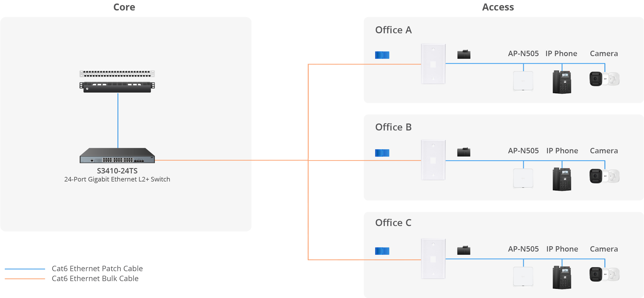Click the blue Cat6 Patch Cable legend line

[x=25, y=269]
